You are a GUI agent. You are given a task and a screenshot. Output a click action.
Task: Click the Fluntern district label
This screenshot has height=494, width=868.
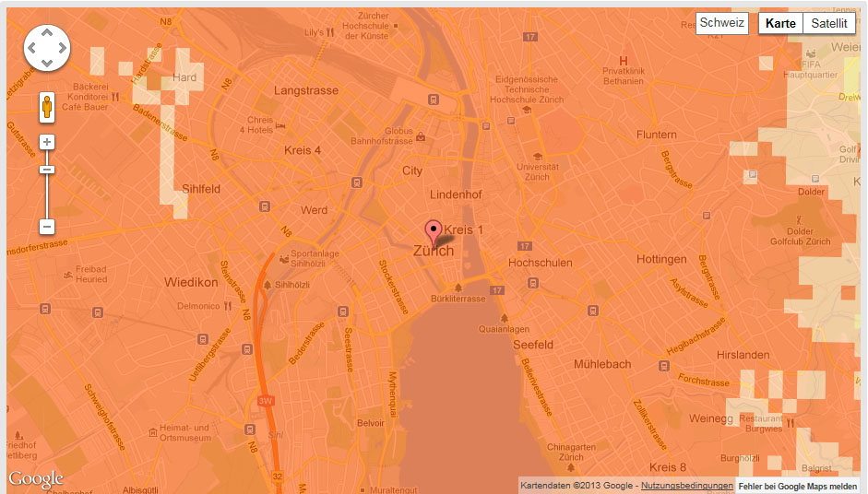657,135
